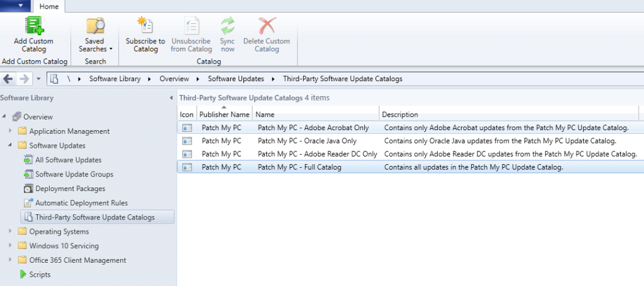This screenshot has width=644, height=286.
Task: Expand the Application Management folder
Action: pyautogui.click(x=10, y=131)
